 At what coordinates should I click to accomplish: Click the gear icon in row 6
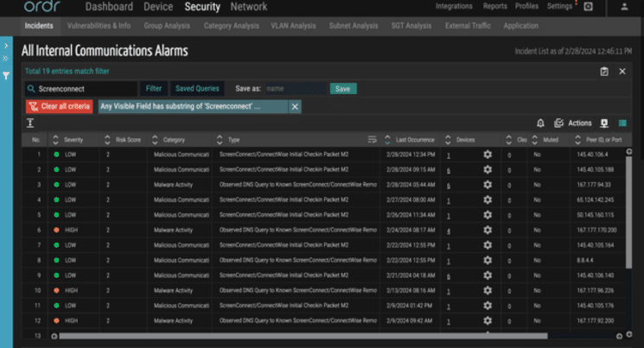[488, 231]
